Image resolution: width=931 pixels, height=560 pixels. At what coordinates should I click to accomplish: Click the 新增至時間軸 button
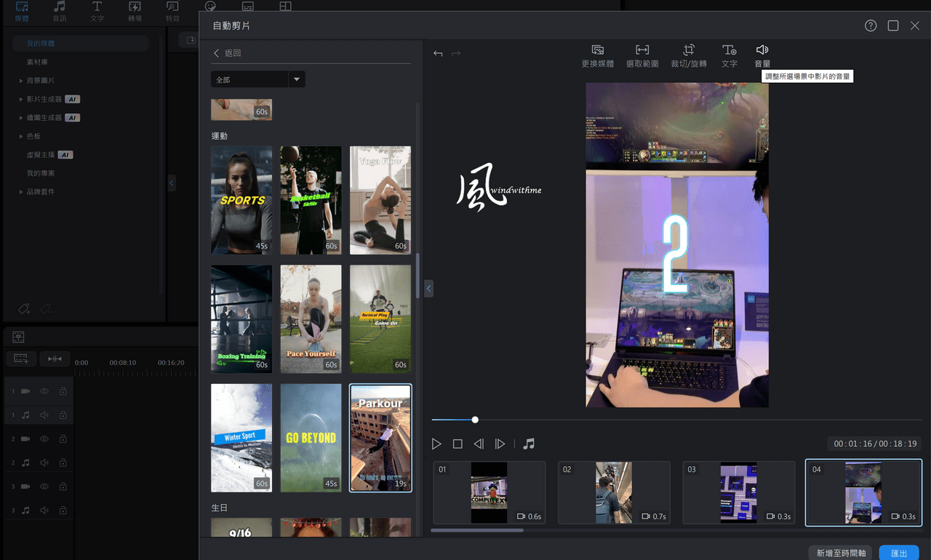click(x=841, y=553)
